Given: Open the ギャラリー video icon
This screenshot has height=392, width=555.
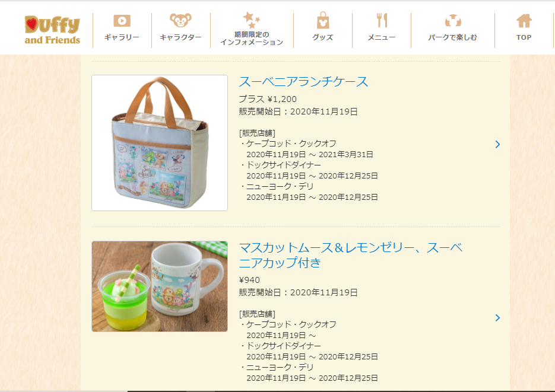Looking at the screenshot, I should tap(122, 21).
